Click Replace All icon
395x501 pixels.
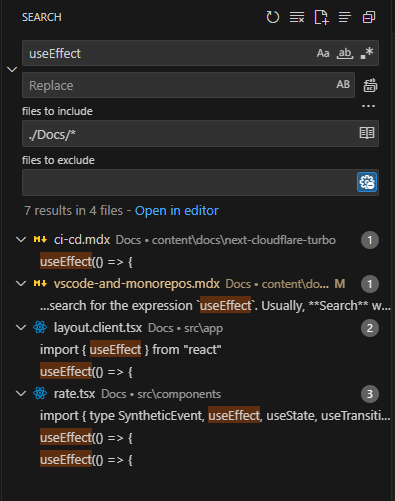pyautogui.click(x=370, y=85)
